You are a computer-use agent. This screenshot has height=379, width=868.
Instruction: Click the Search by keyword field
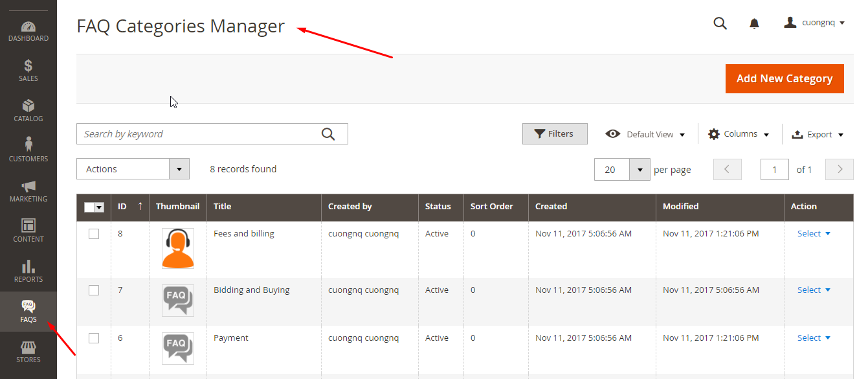coord(199,134)
